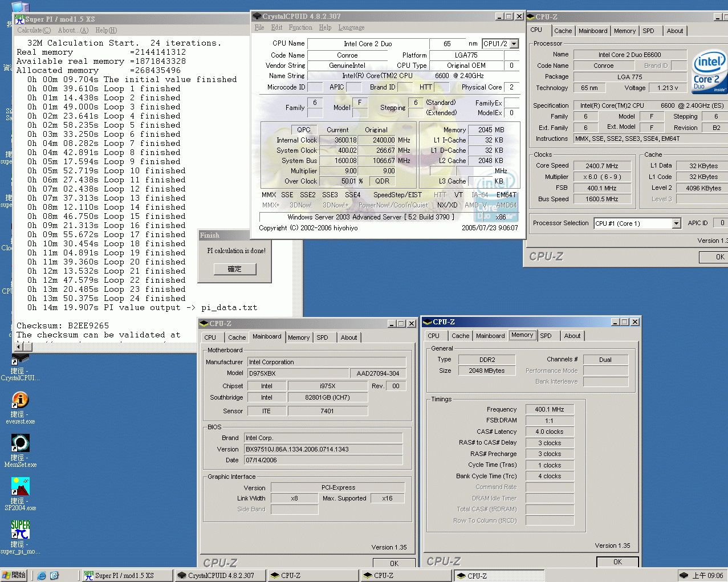Open the File menu in CrystalCPUID

(x=259, y=27)
